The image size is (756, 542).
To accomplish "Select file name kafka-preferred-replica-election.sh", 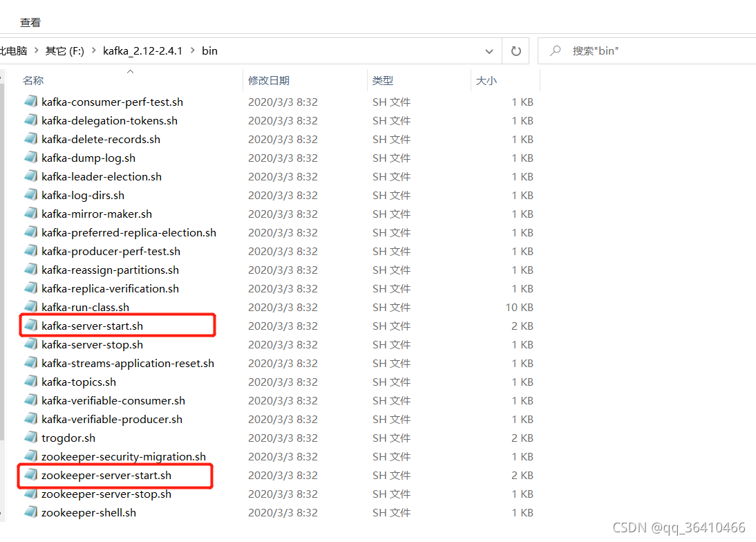I will (129, 232).
